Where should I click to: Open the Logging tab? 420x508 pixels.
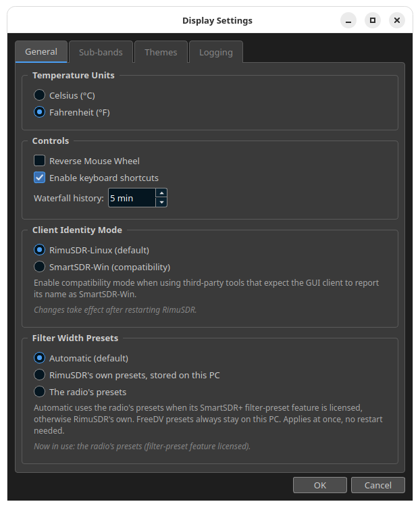click(x=216, y=52)
